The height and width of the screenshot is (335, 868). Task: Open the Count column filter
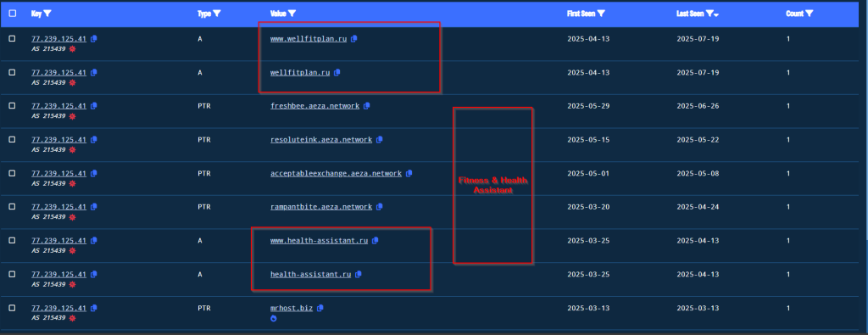click(810, 14)
